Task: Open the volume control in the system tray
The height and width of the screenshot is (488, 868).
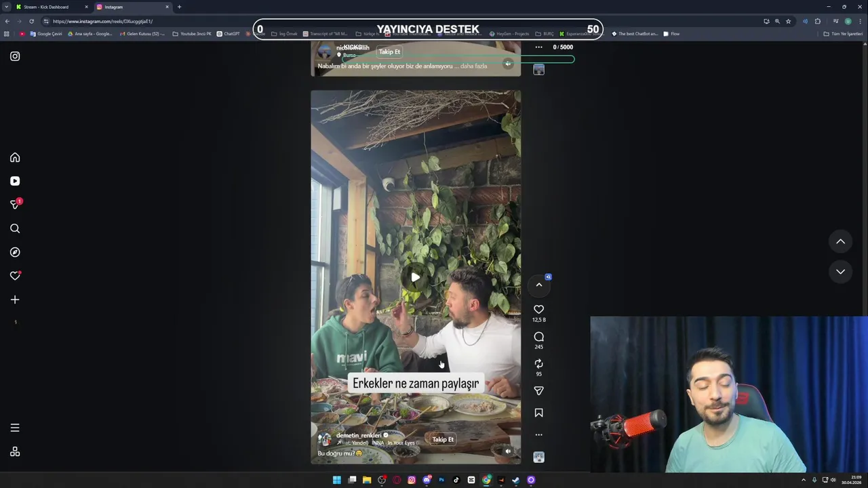Action: (833, 480)
